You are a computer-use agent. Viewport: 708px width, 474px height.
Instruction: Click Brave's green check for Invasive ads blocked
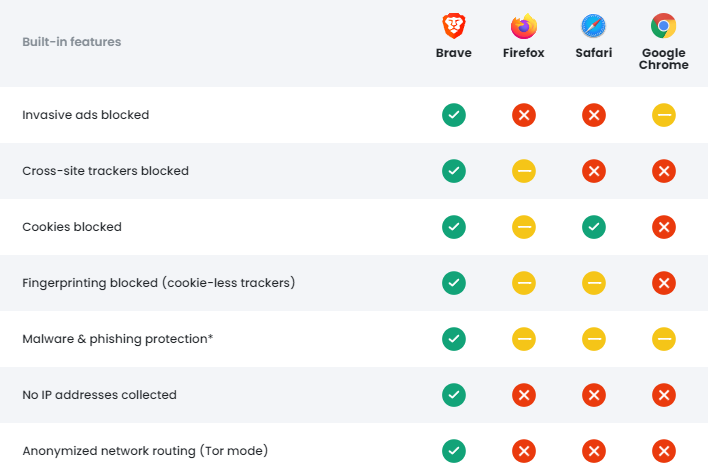454,115
